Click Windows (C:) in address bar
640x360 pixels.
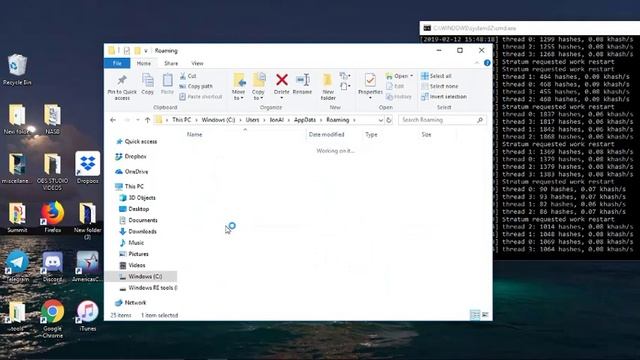[x=218, y=120]
